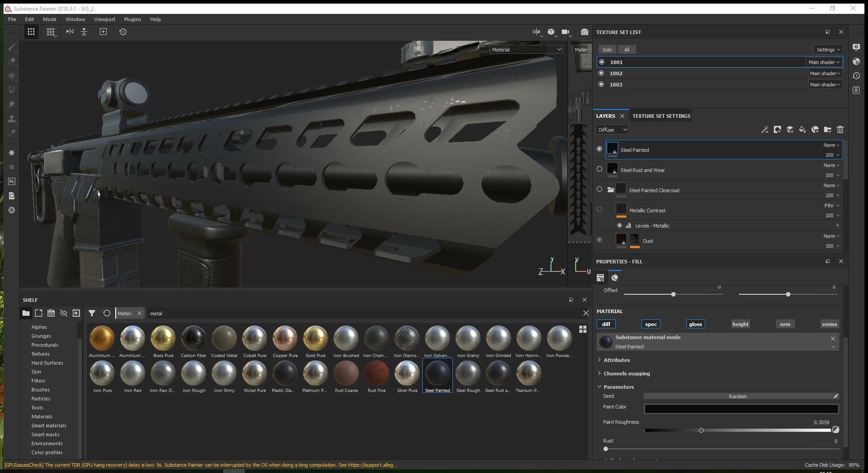Open the Window menu
This screenshot has height=473, width=868.
point(75,19)
